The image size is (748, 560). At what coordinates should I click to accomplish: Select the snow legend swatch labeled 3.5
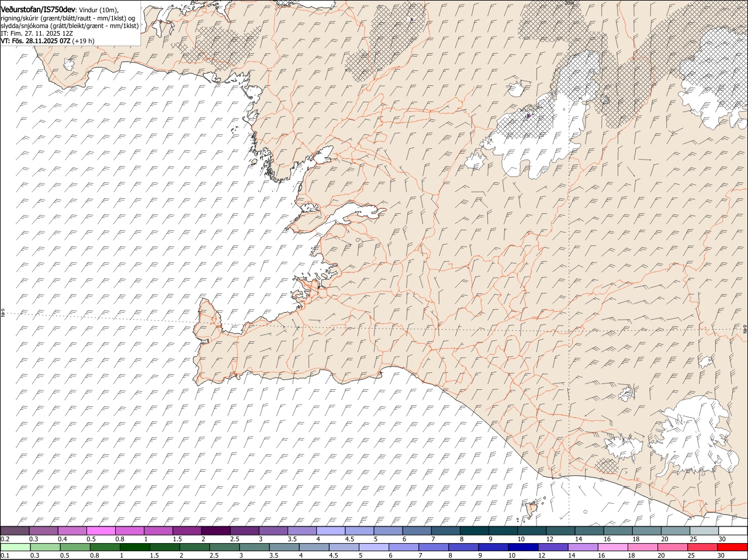pos(303,531)
